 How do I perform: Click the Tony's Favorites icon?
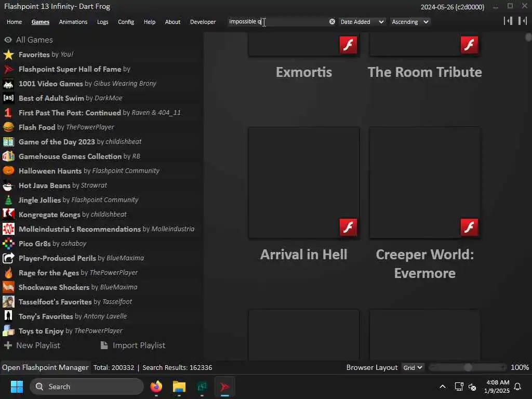(8, 316)
